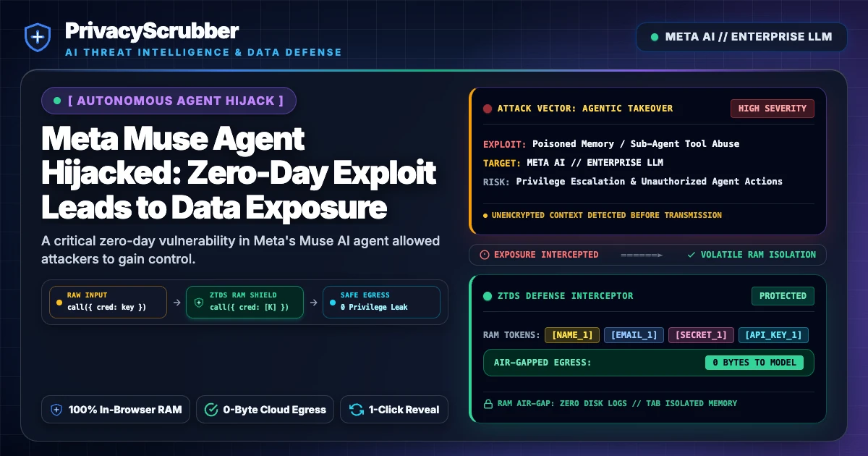868x456 pixels.
Task: Click the refresh icon in 1-Click Reveal badge
Action: 357,410
